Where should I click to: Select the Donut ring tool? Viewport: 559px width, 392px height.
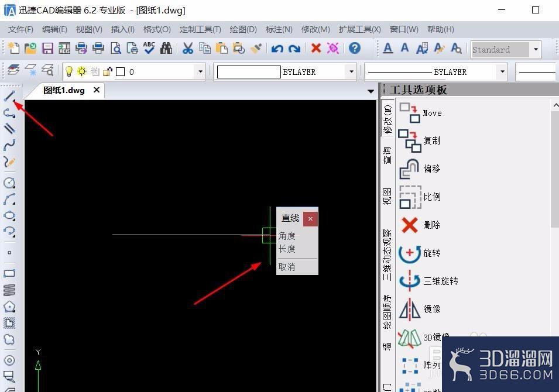click(x=9, y=360)
